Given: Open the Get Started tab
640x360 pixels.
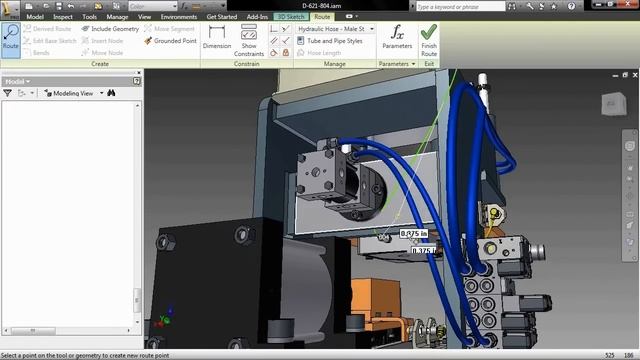Looking at the screenshot, I should point(222,17).
